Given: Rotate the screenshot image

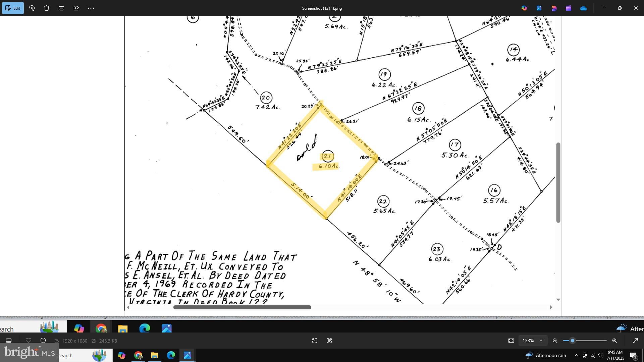Looking at the screenshot, I should pos(32,8).
